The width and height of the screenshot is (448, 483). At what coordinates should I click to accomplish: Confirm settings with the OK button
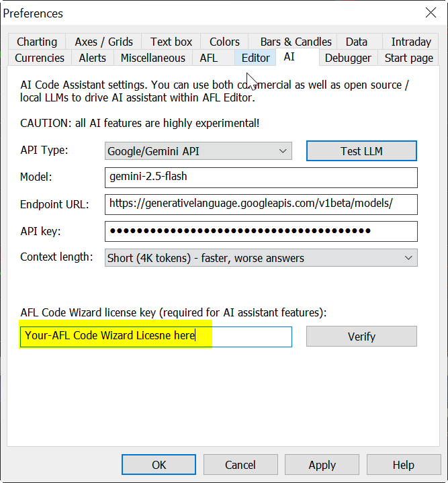(159, 465)
